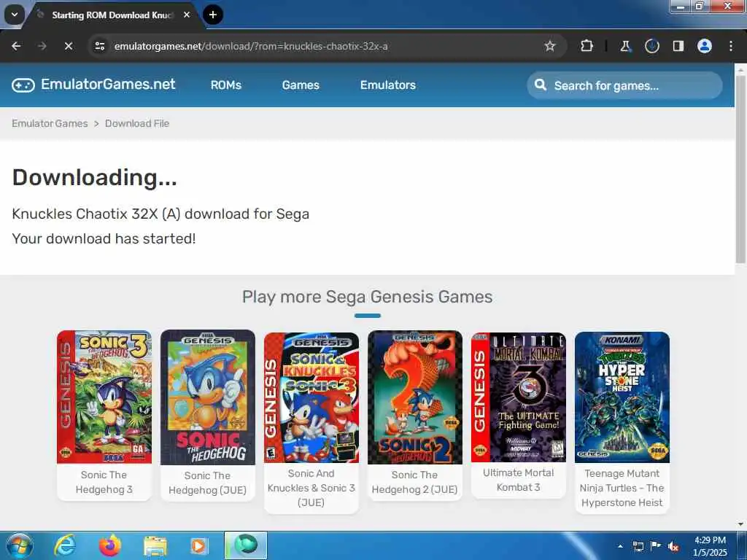
Task: Click the circular loading extension icon
Action: click(651, 46)
